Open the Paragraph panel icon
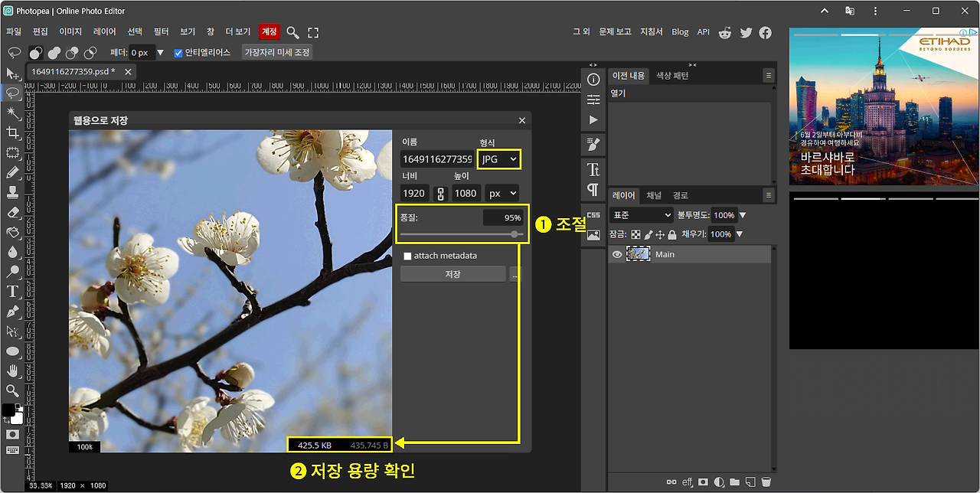 click(593, 189)
